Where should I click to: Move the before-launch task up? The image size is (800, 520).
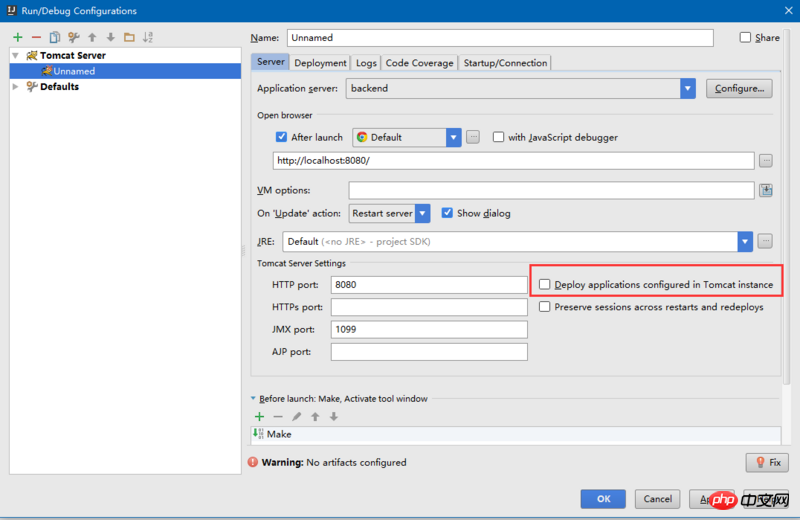(x=315, y=416)
